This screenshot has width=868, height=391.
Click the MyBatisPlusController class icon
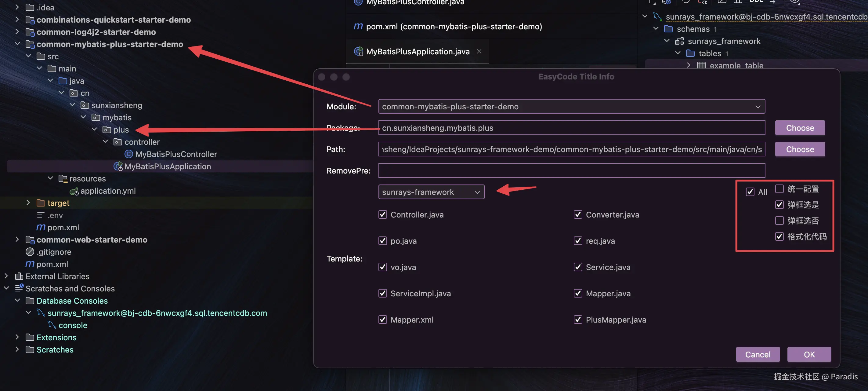128,154
